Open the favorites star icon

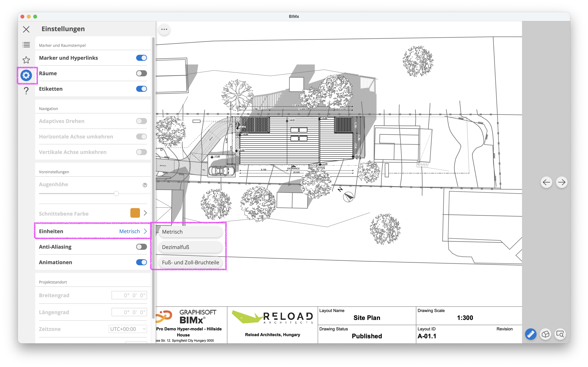[26, 60]
